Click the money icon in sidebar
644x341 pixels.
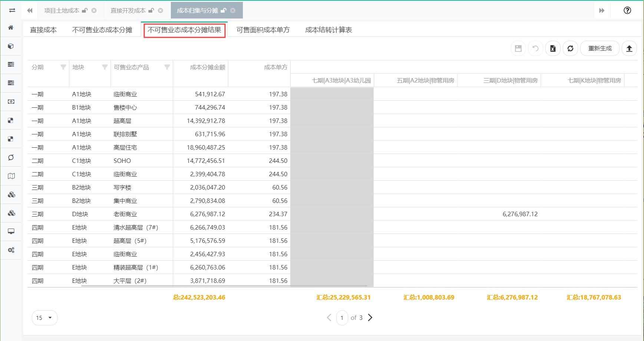click(11, 101)
